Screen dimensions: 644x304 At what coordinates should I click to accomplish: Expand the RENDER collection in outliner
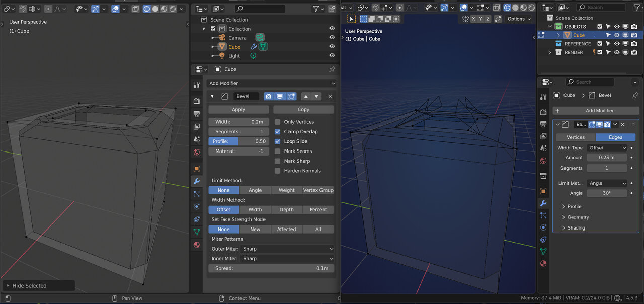[550, 52]
